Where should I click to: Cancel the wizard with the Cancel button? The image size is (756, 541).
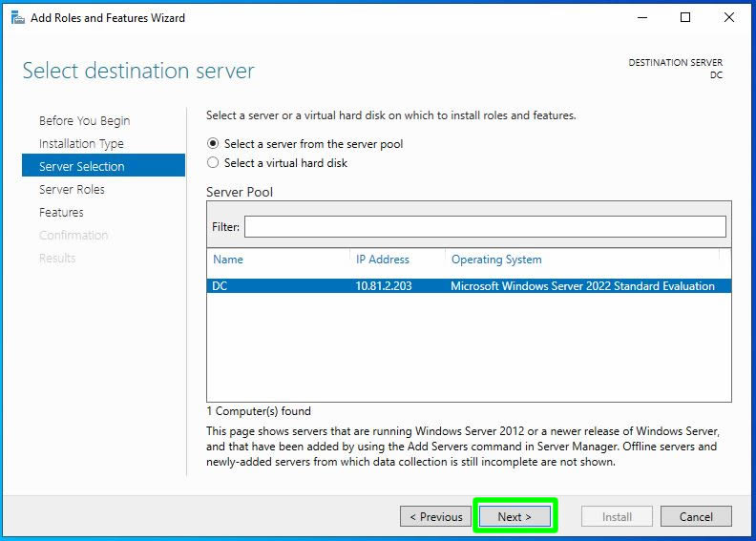coord(696,516)
